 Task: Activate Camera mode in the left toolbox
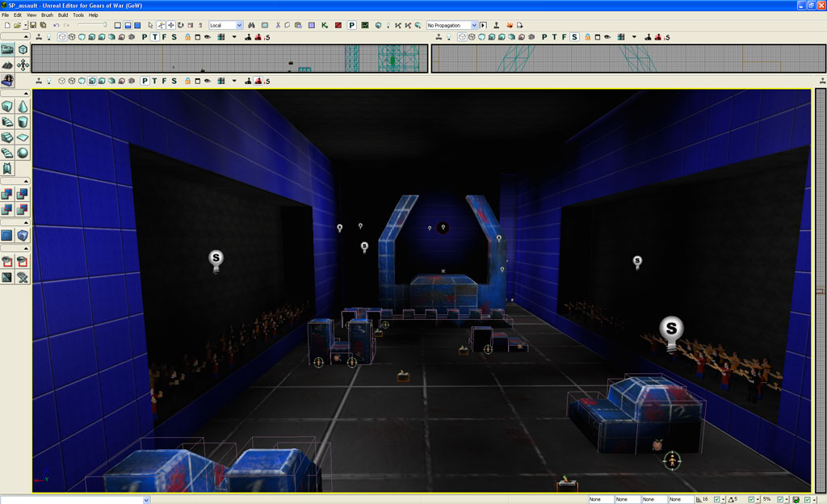point(7,49)
